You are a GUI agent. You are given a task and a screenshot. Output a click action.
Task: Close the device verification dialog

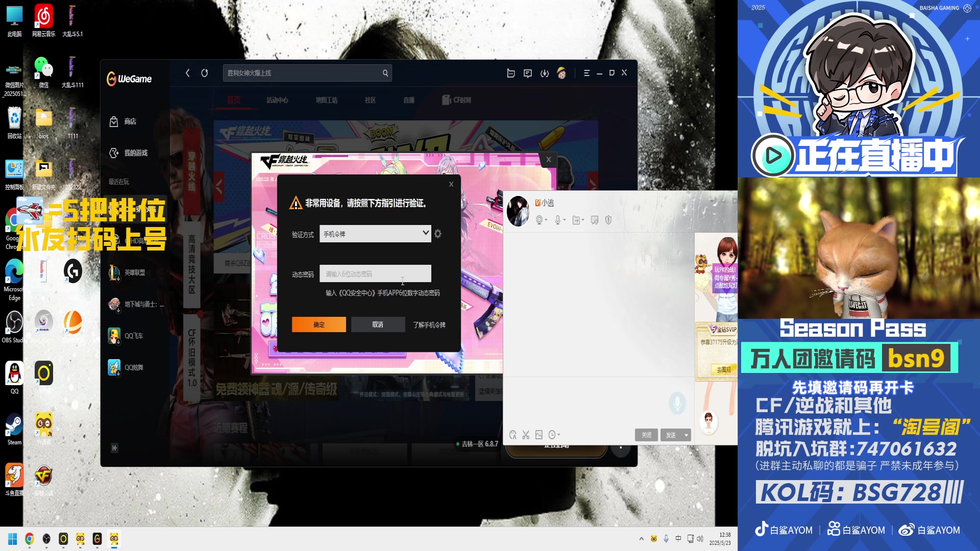[x=451, y=184]
